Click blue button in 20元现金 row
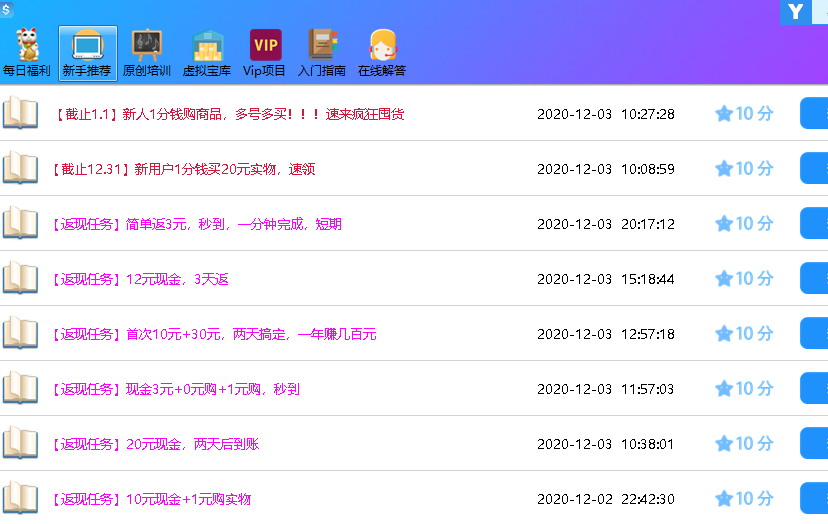 [x=814, y=443]
